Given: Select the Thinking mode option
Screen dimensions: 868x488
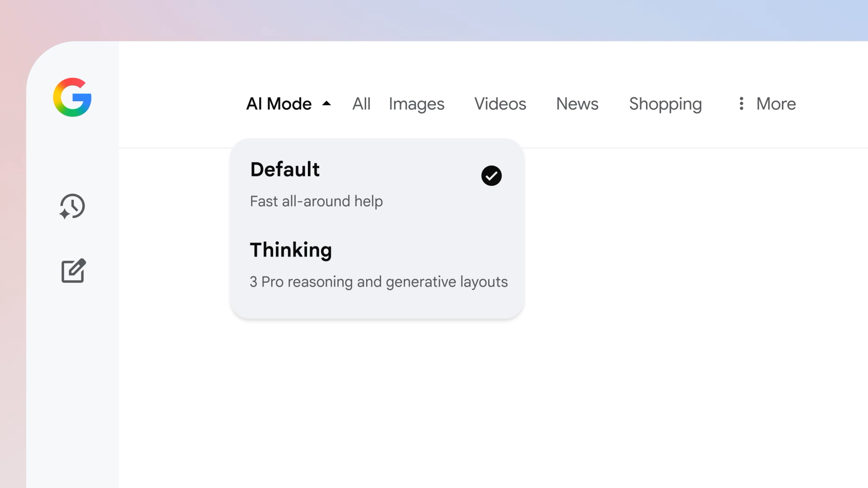Looking at the screenshot, I should click(291, 250).
